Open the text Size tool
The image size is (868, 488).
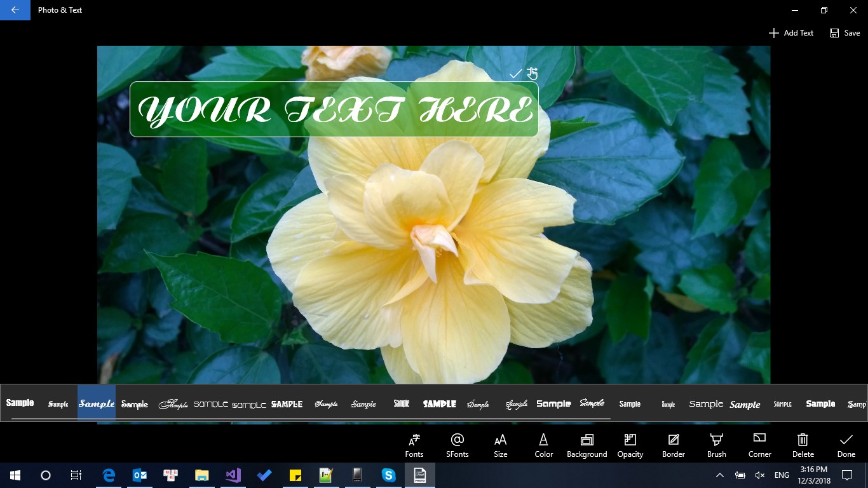pyautogui.click(x=501, y=445)
